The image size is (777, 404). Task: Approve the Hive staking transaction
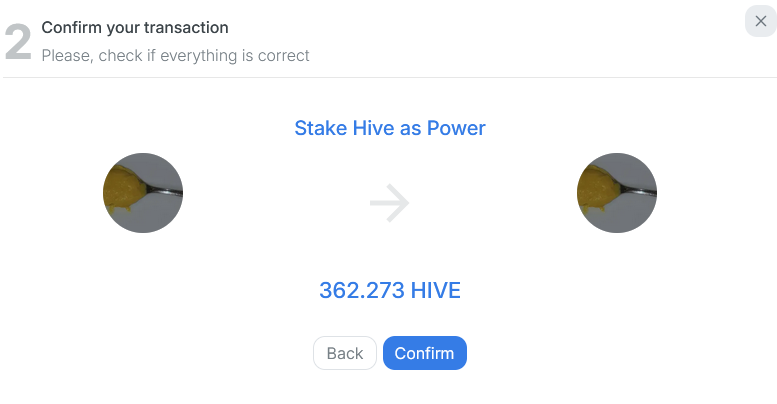(x=424, y=353)
